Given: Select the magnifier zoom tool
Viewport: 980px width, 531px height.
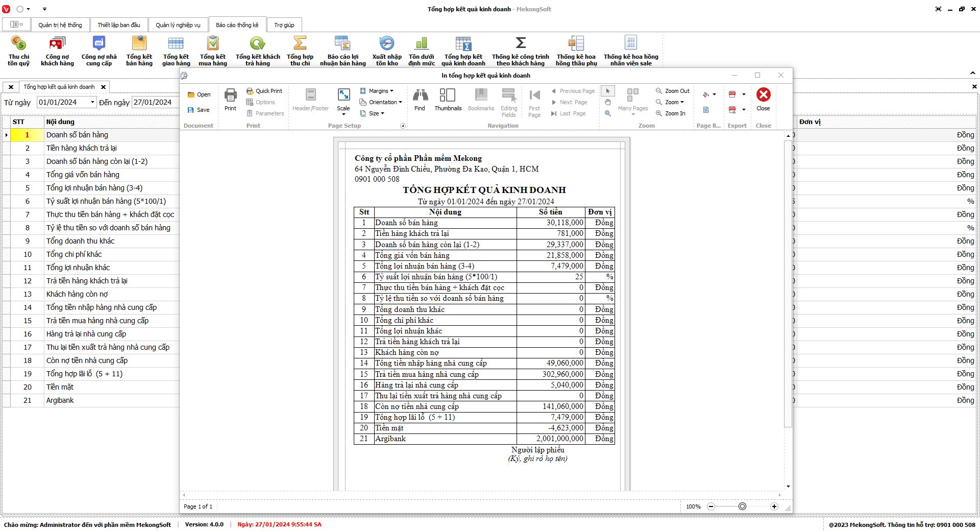Looking at the screenshot, I should tap(607, 113).
